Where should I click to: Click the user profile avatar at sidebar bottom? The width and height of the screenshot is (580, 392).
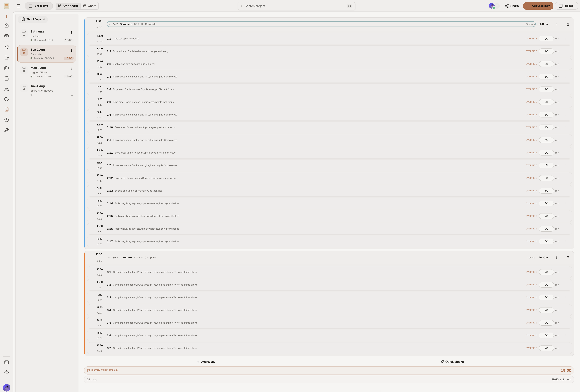(x=6, y=388)
